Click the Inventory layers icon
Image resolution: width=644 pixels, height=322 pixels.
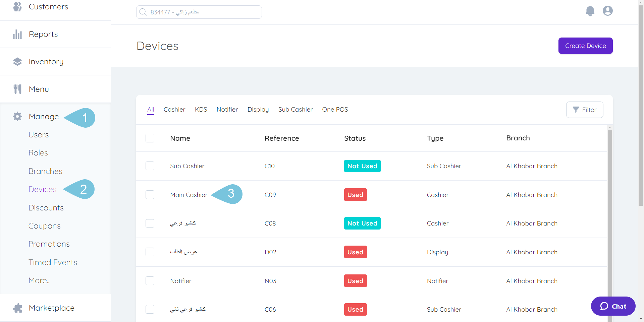[17, 61]
